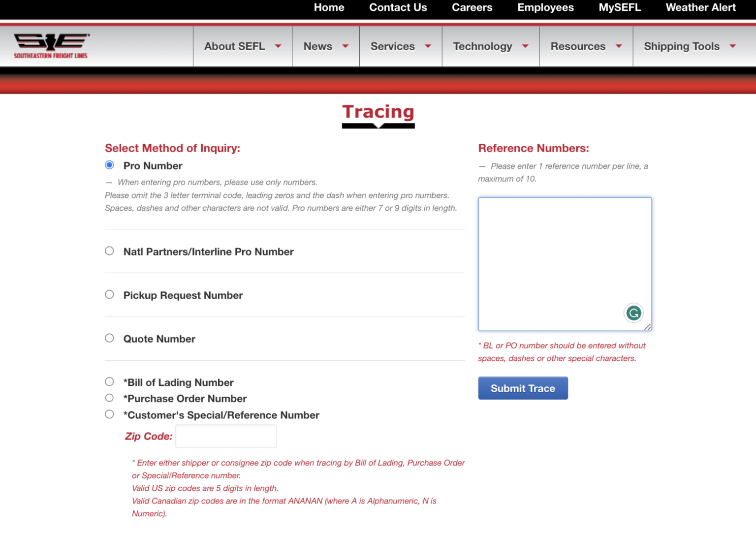Expand the Services dropdown arrow
The width and height of the screenshot is (756, 535).
428,46
